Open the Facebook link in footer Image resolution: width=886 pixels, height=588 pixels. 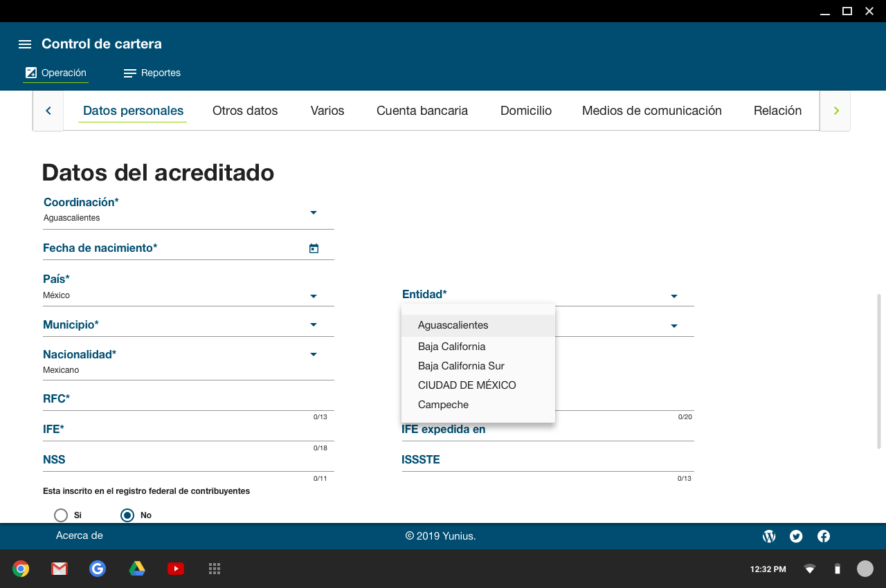pyautogui.click(x=824, y=536)
